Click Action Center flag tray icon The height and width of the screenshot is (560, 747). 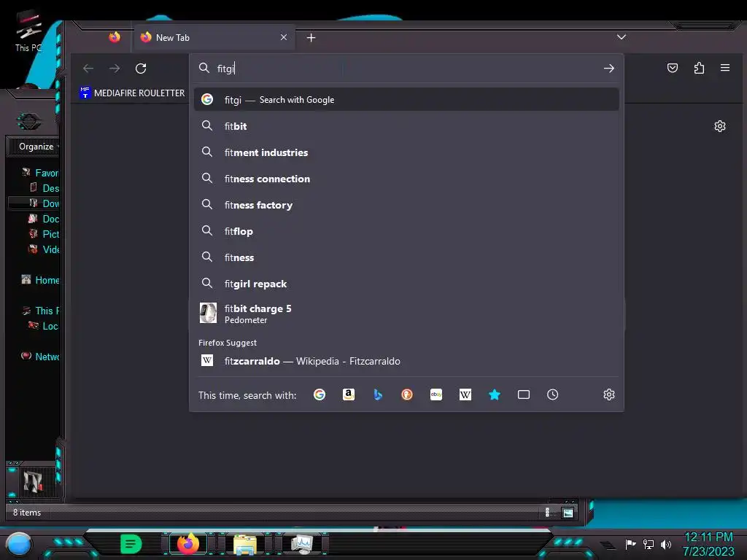(x=630, y=544)
